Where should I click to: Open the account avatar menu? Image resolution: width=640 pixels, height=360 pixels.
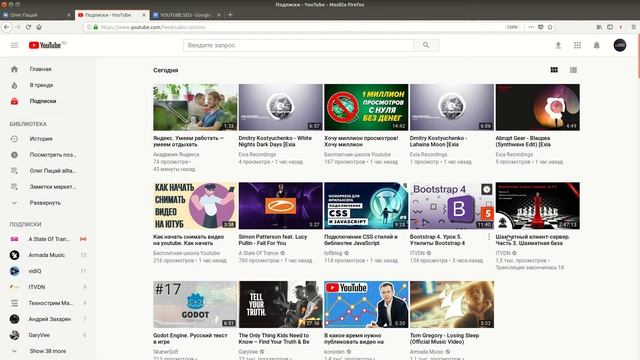(x=620, y=45)
